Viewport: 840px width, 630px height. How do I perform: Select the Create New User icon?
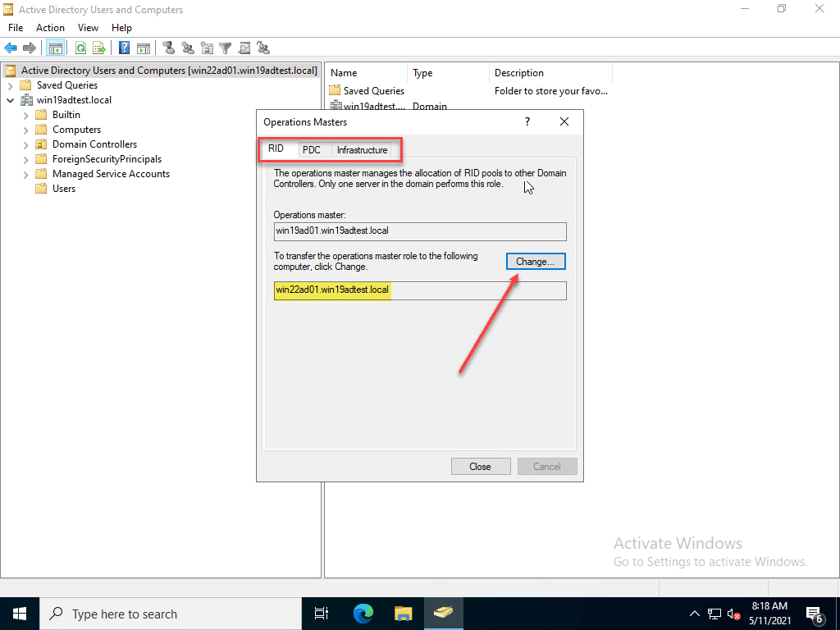click(169, 48)
